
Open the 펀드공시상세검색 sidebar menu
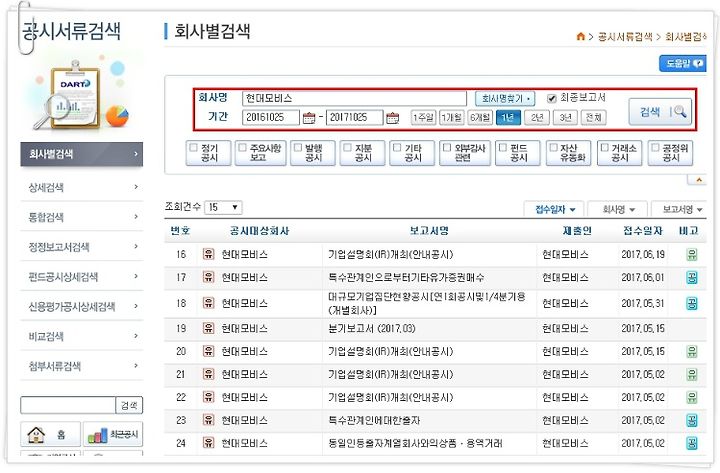click(x=82, y=277)
